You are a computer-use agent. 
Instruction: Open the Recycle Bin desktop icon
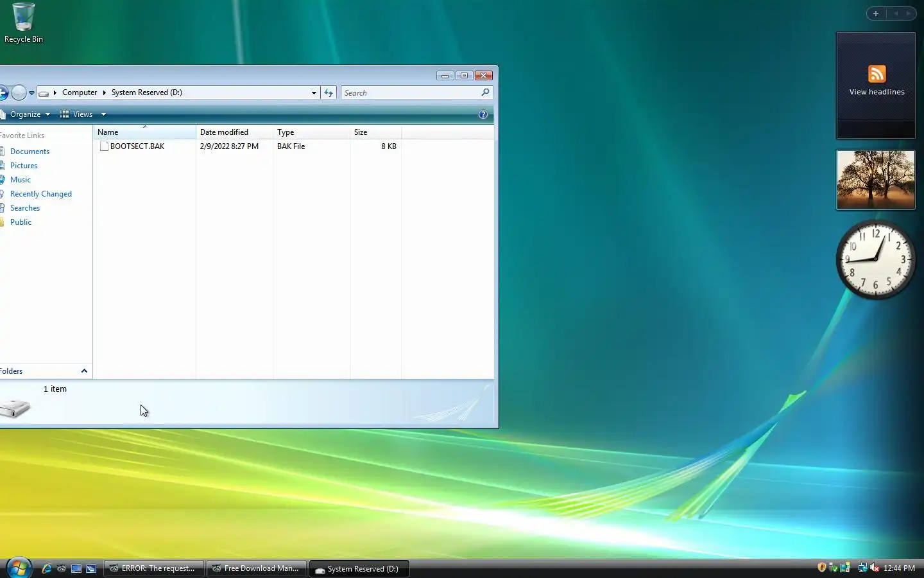point(24,22)
